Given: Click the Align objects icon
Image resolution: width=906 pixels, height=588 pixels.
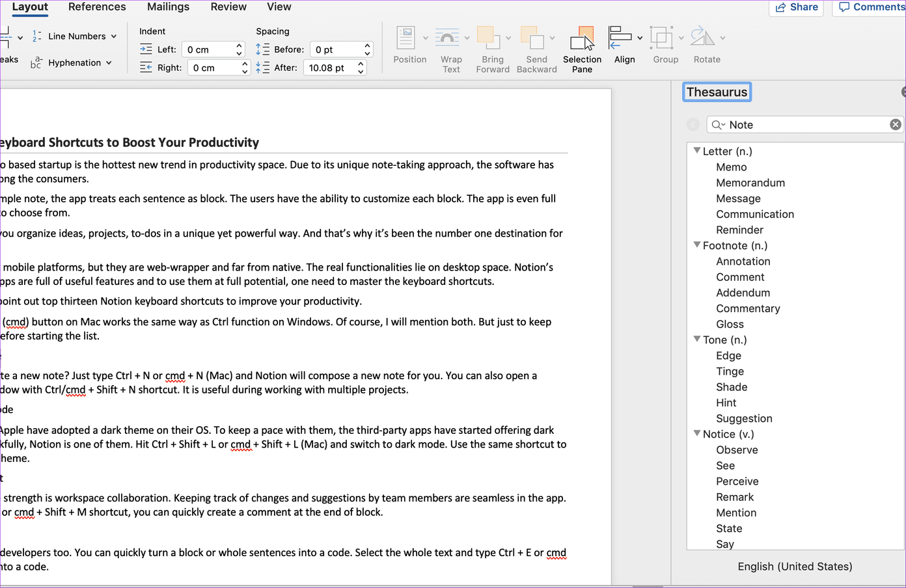Looking at the screenshot, I should click(x=620, y=38).
